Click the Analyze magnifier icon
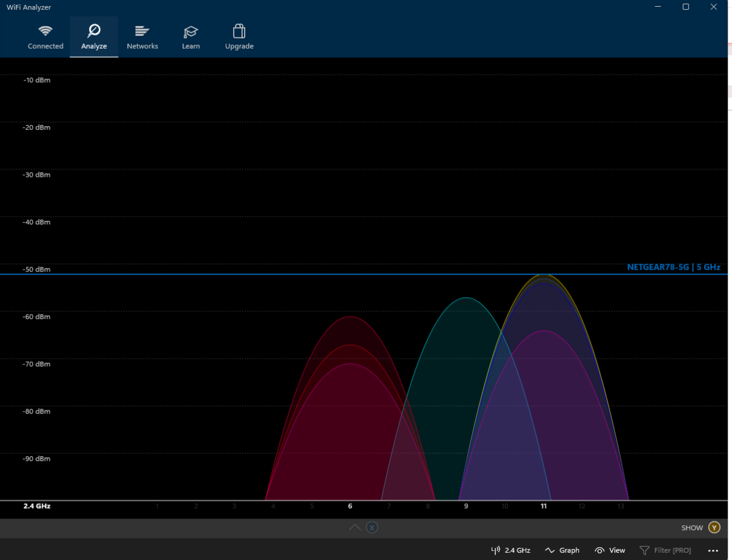 (x=94, y=31)
